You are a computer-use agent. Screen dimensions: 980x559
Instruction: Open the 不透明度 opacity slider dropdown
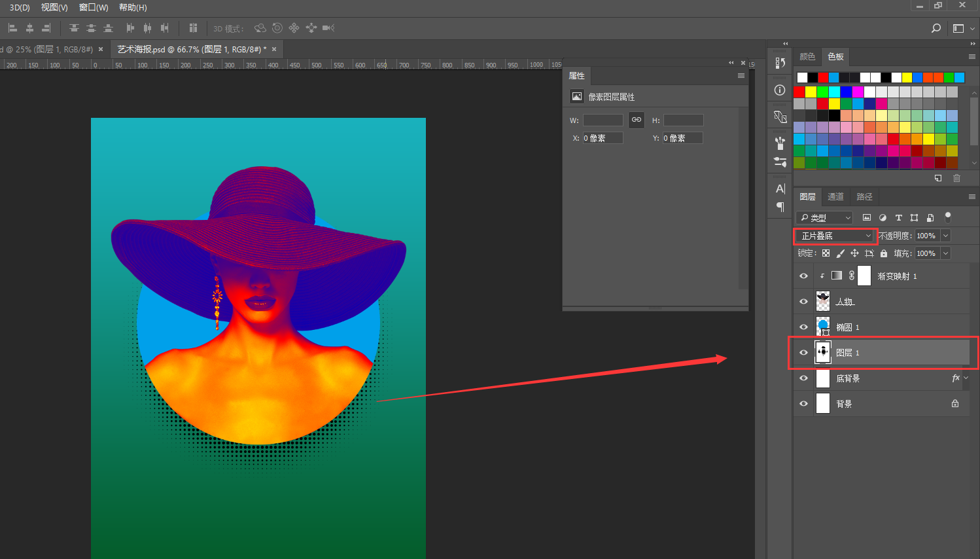point(946,236)
